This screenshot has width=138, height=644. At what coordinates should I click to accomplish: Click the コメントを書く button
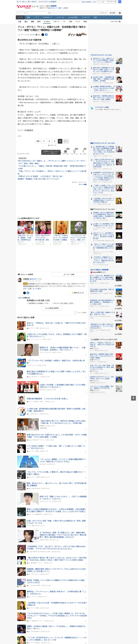[69, 274]
